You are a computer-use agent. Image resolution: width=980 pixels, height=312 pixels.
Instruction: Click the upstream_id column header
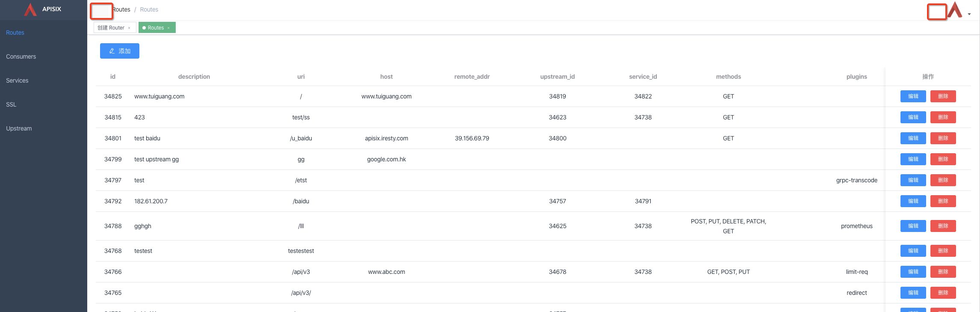coord(558,77)
